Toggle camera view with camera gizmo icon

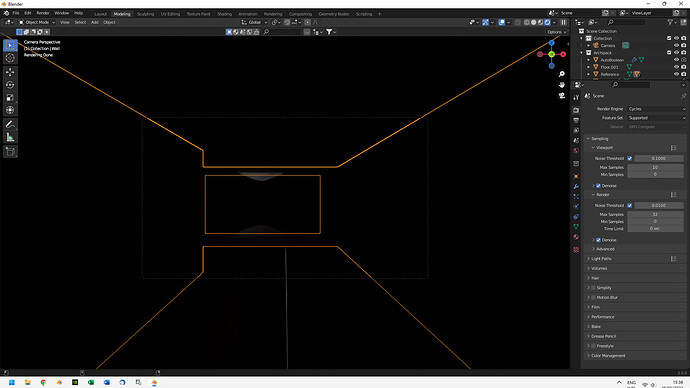(562, 95)
